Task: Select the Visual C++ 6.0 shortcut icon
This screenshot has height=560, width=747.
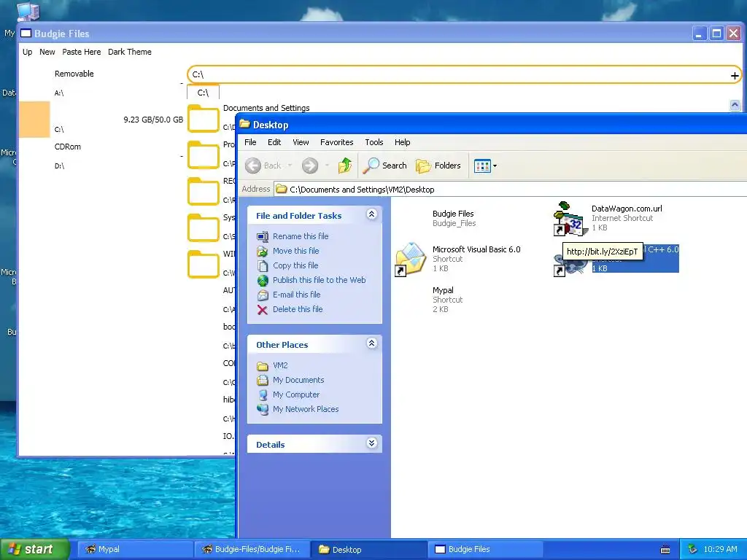Action: click(570, 264)
